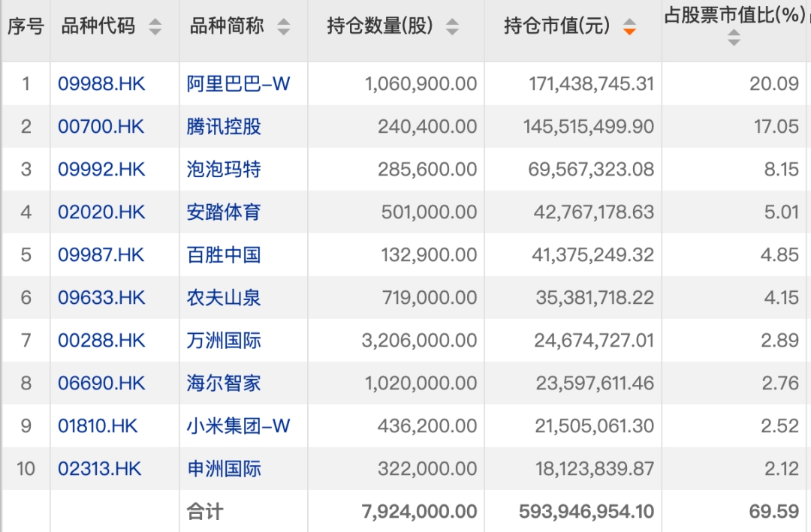The image size is (811, 532).
Task: Open stock code 09987.HK
Action: (x=101, y=255)
